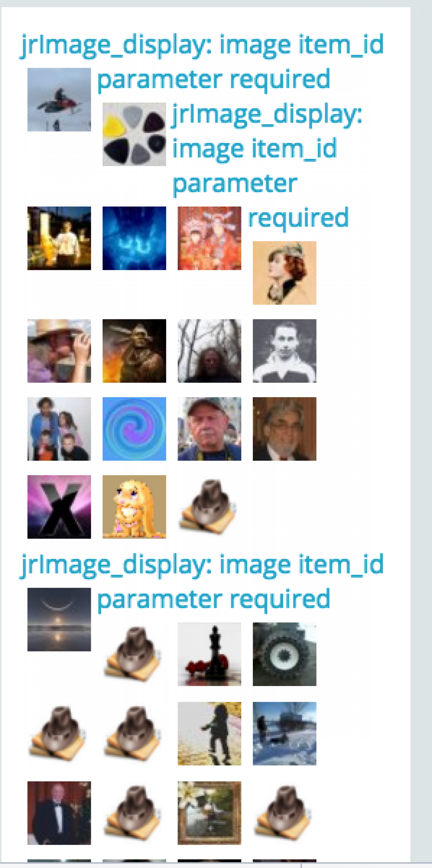Viewport: 432px width, 868px height.
Task: Select the guitar picks avatar
Action: pos(134,134)
